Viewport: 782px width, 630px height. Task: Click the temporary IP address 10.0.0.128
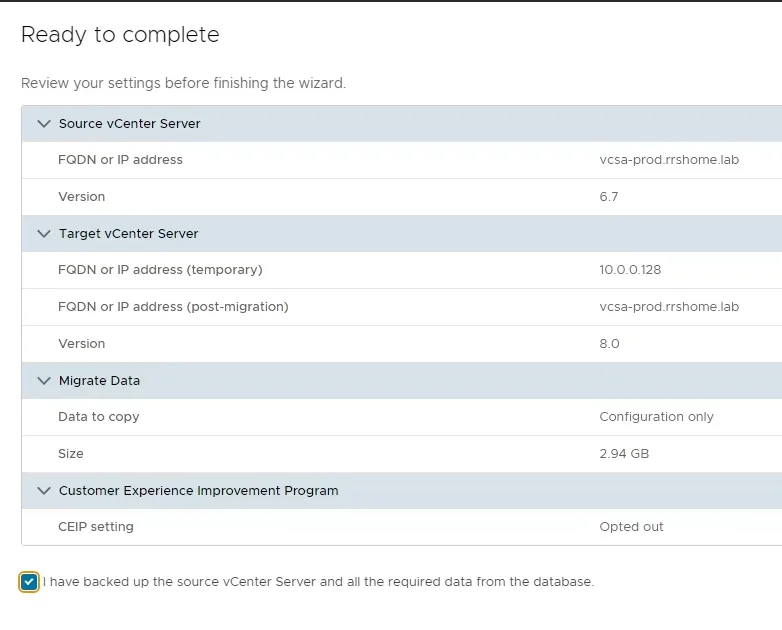[x=630, y=270]
